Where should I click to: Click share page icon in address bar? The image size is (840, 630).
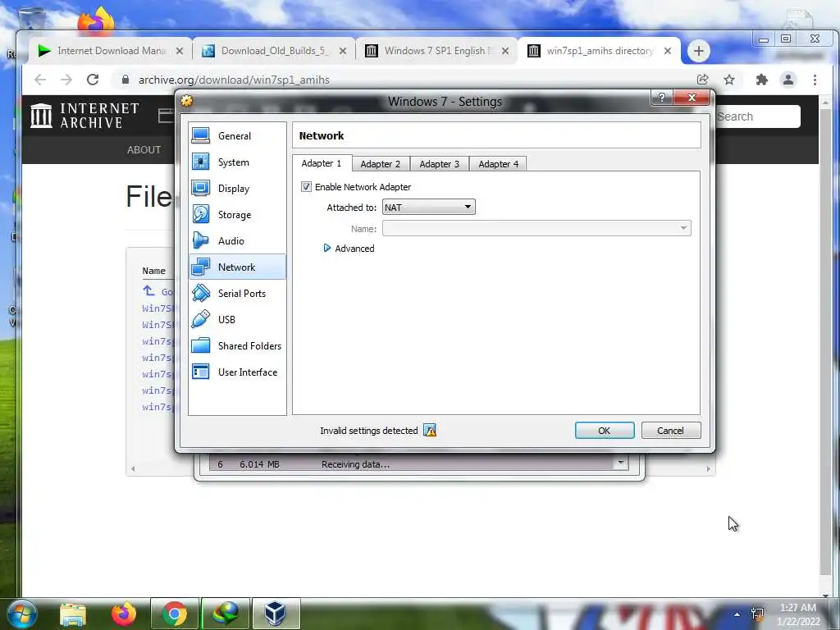(x=702, y=80)
